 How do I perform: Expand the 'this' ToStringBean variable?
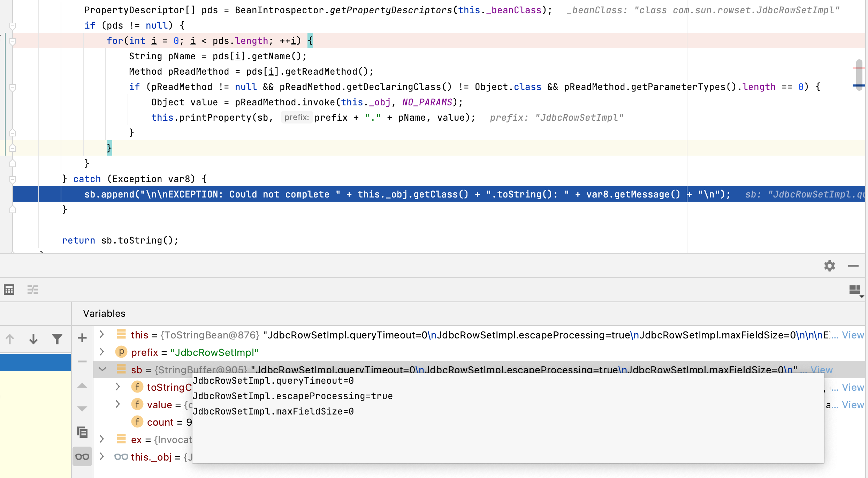[102, 335]
